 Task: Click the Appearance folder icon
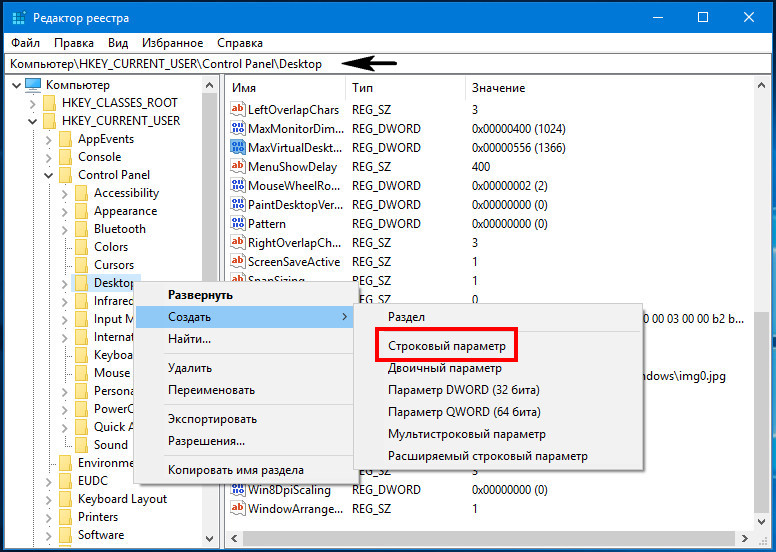82,211
